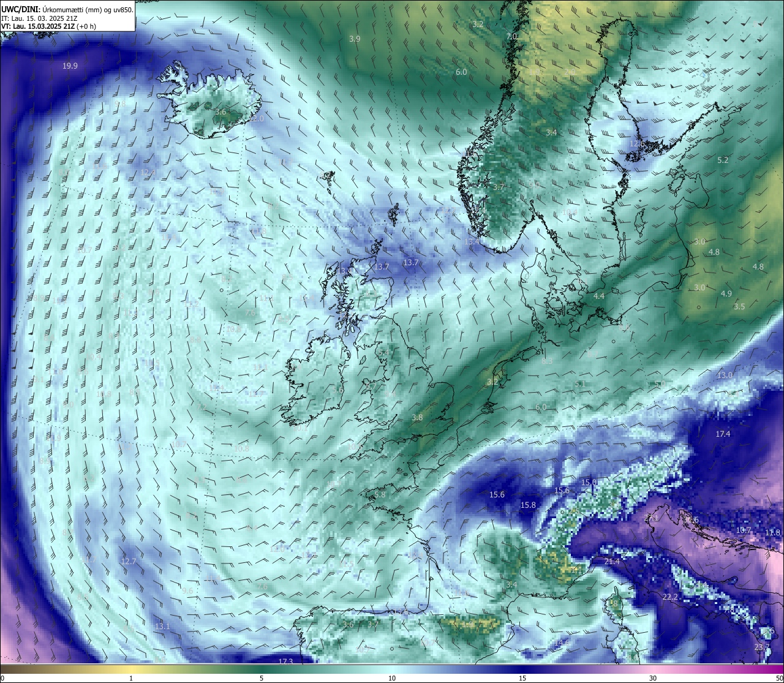The image size is (784, 683).
Task: Click the 5.2 value label
Action: [723, 160]
